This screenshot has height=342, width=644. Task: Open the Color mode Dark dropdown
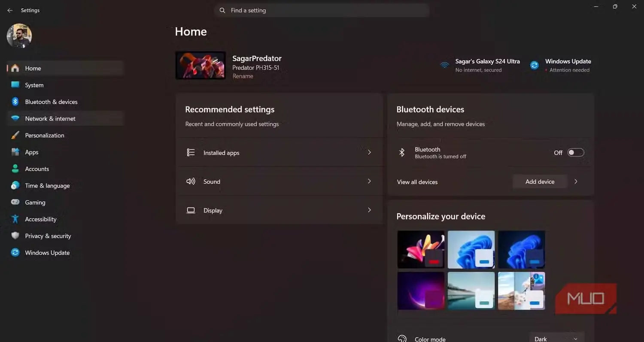tap(556, 338)
